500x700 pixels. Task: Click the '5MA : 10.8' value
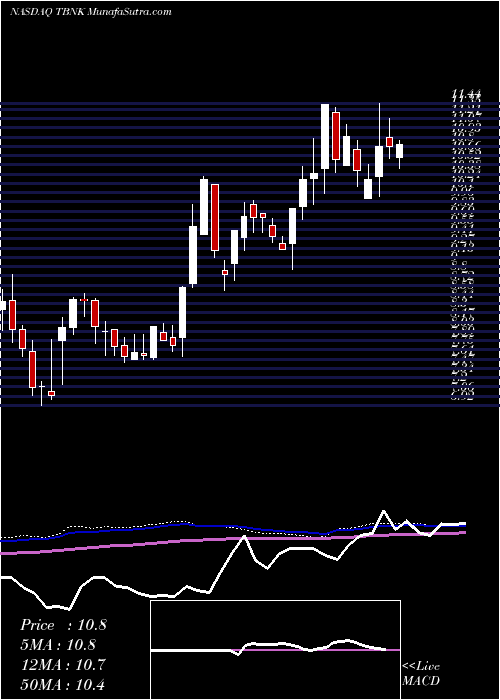click(x=58, y=645)
